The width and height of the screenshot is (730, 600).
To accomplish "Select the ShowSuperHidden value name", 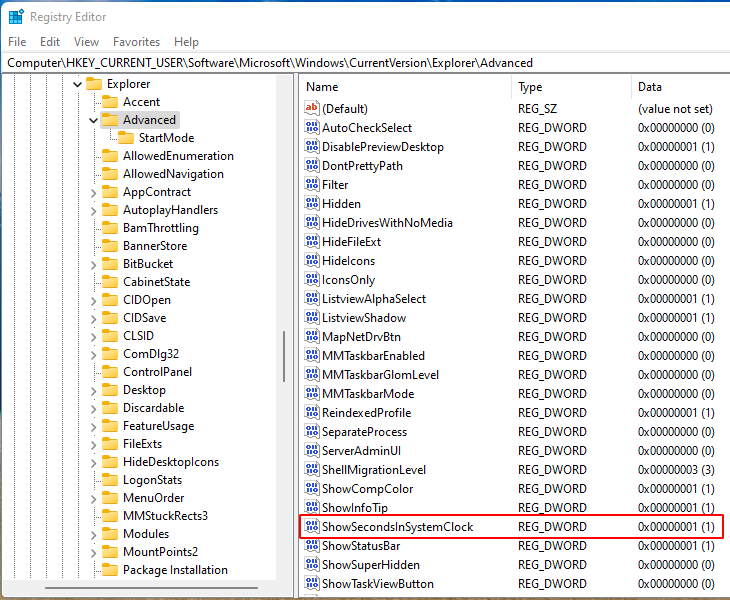I will pyautogui.click(x=371, y=565).
